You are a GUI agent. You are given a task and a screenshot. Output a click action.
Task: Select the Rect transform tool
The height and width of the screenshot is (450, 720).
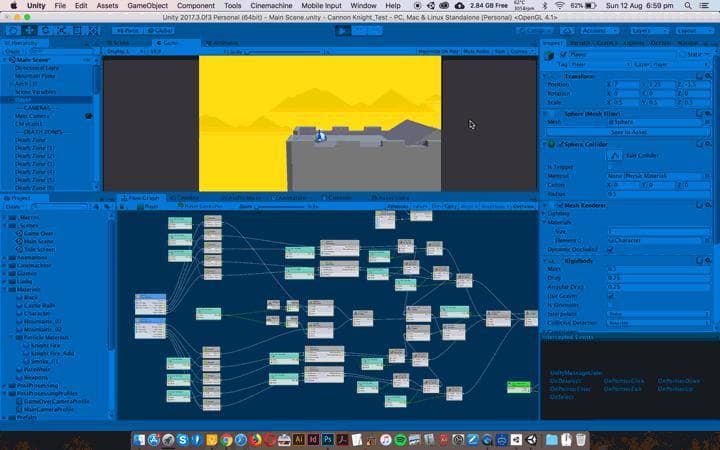pyautogui.click(x=77, y=30)
